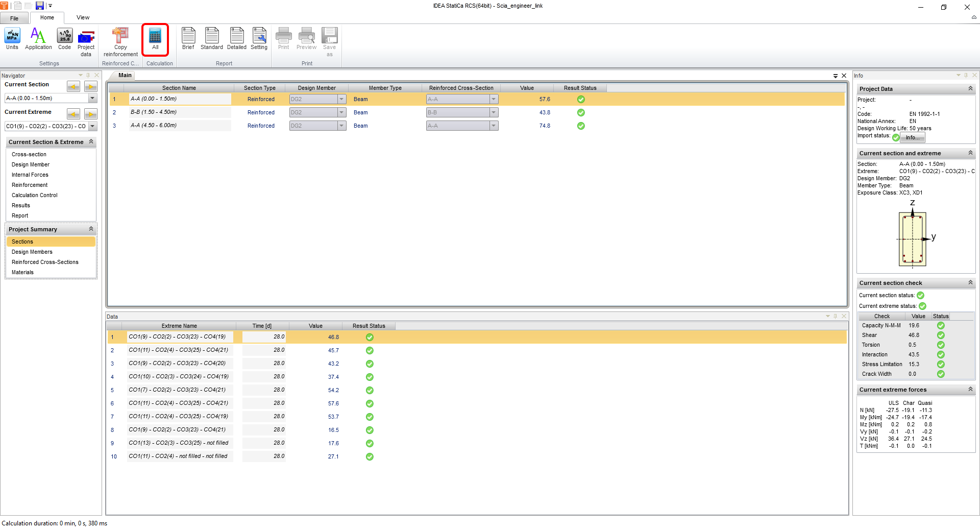Open the Current Extreme dropdown
This screenshot has width=980, height=531.
pyautogui.click(x=92, y=126)
